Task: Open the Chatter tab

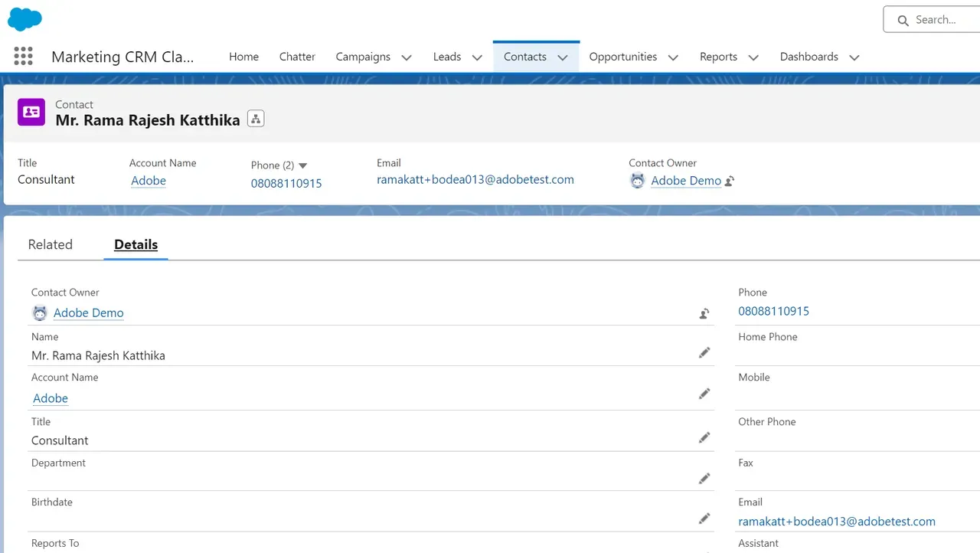Action: (297, 57)
